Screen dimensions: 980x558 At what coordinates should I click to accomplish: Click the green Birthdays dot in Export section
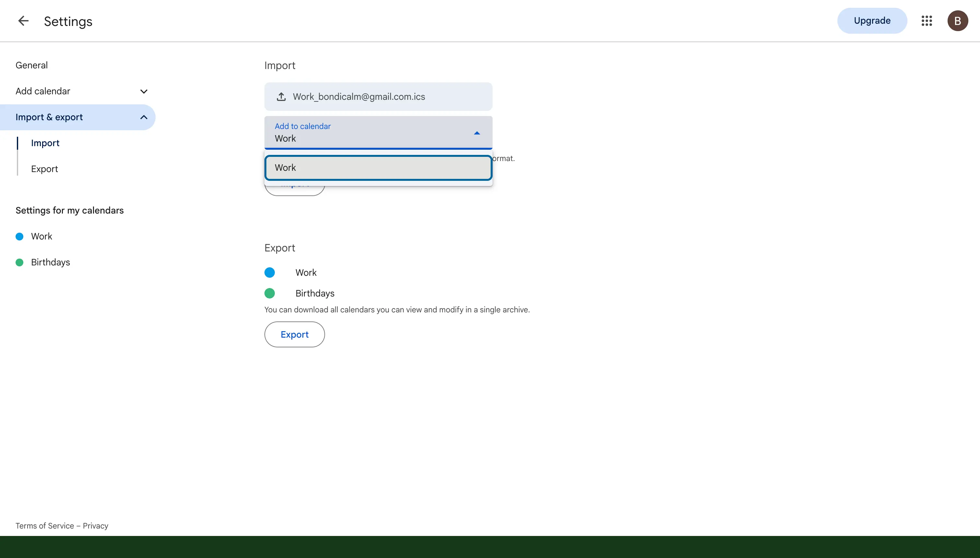click(x=270, y=294)
